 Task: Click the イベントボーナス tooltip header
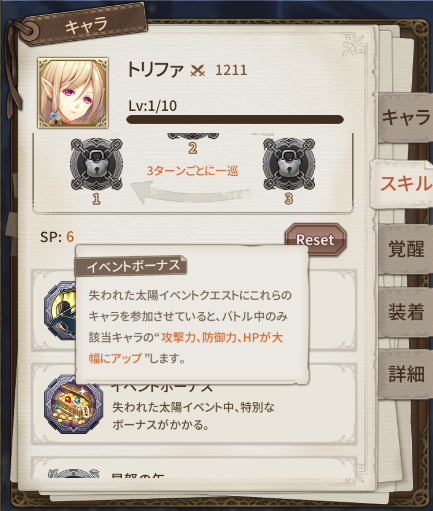point(131,266)
